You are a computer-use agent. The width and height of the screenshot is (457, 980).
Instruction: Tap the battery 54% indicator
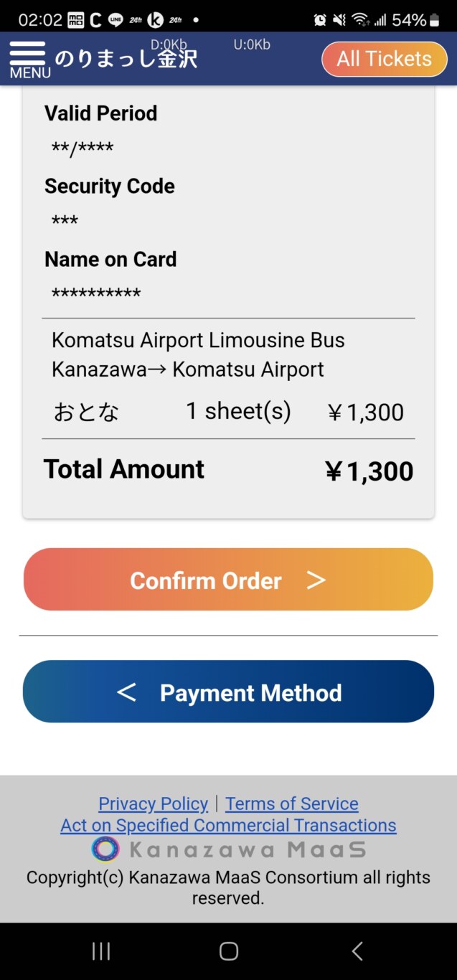415,20
